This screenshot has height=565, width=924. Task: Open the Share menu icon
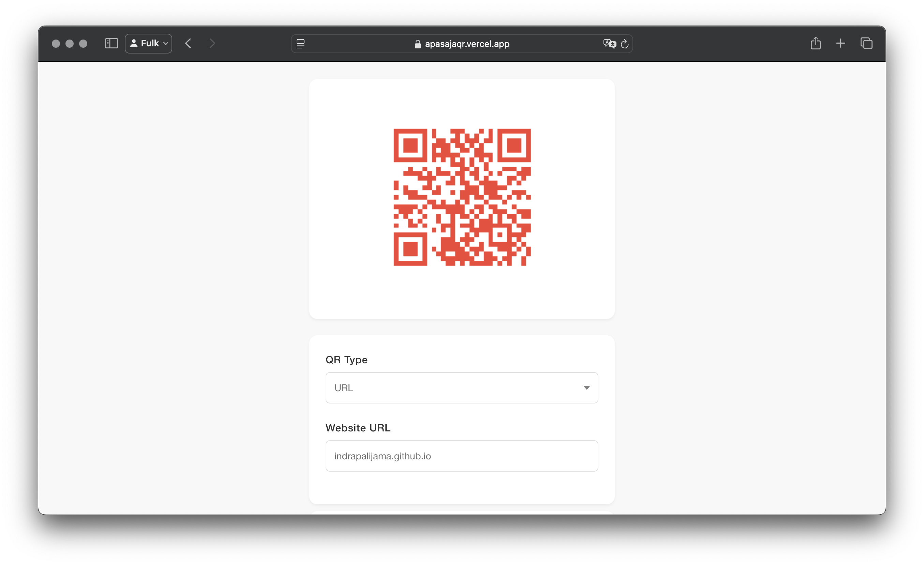tap(815, 44)
